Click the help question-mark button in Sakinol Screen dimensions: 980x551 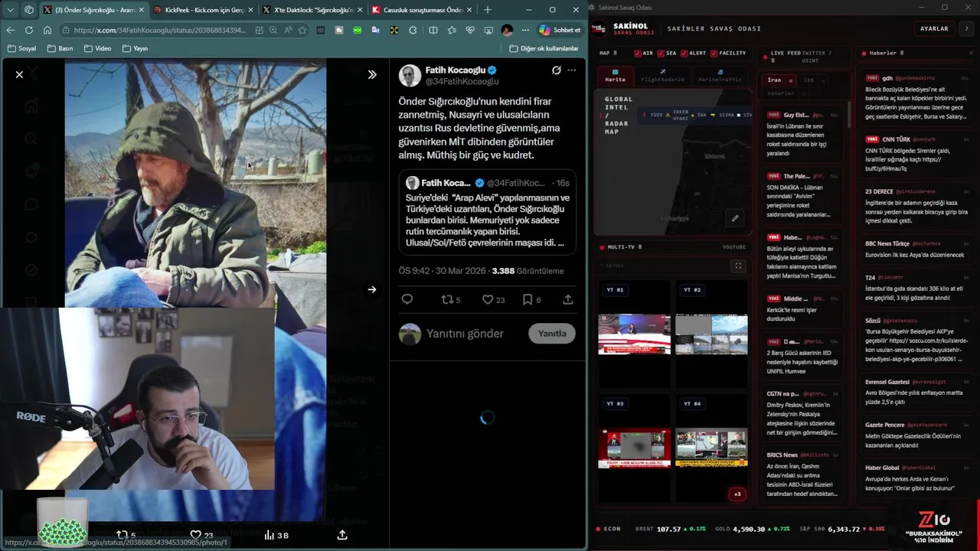click(x=966, y=28)
